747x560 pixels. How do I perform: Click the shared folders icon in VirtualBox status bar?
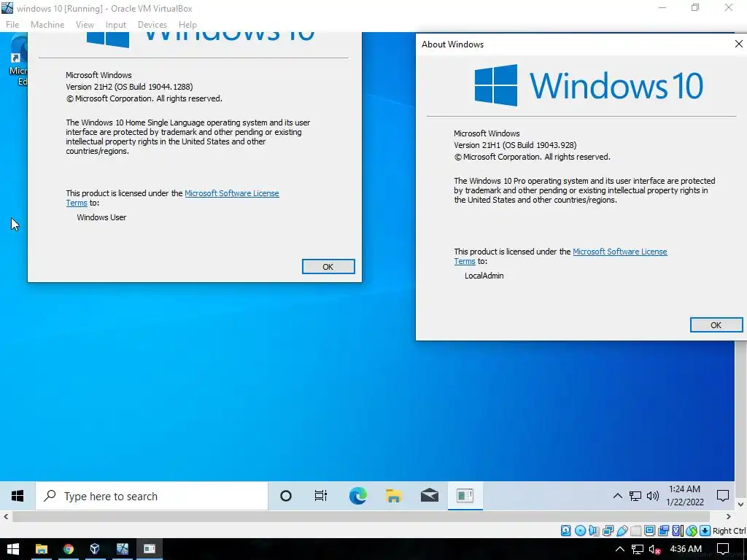635,530
